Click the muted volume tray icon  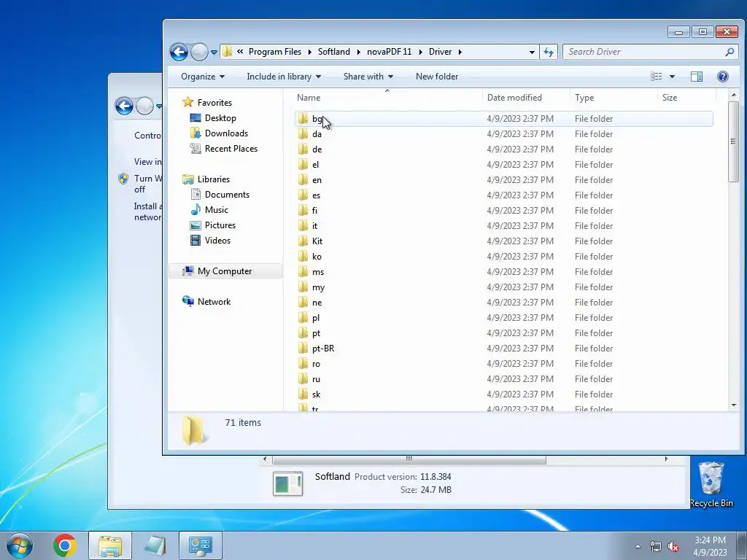673,546
